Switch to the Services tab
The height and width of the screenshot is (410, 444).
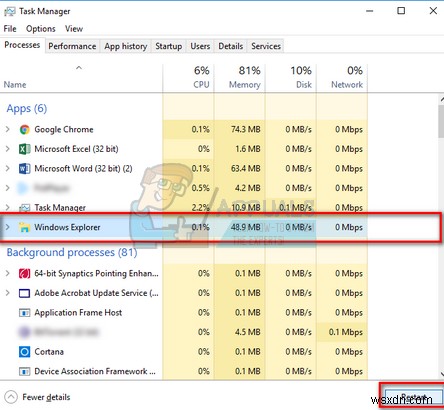point(266,46)
